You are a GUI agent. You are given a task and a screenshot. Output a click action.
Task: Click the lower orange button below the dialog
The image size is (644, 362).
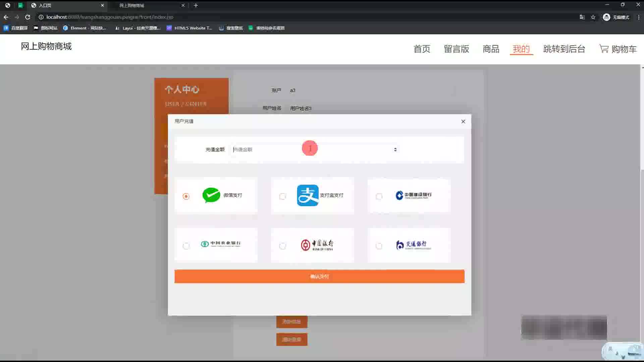tap(291, 340)
